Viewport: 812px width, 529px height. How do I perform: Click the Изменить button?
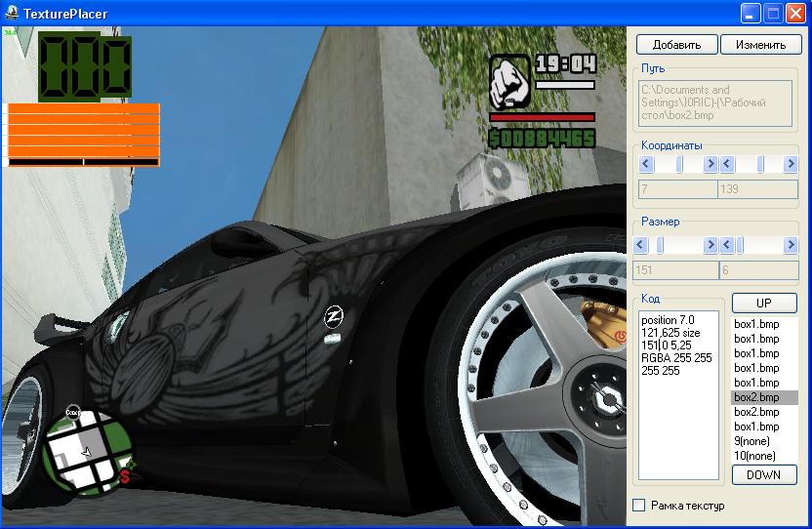tap(760, 45)
